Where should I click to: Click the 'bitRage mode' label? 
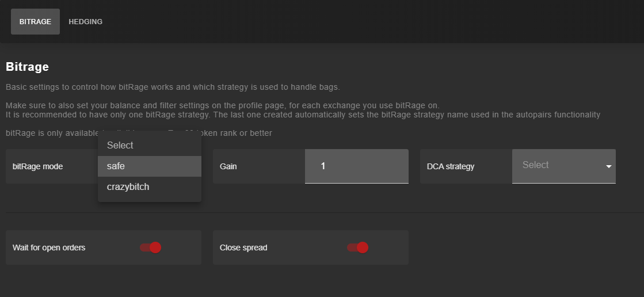[38, 166]
